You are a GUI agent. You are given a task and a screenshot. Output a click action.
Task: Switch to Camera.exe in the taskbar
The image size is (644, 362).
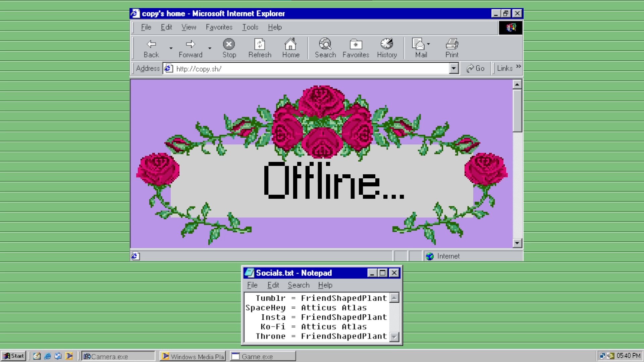(x=118, y=356)
